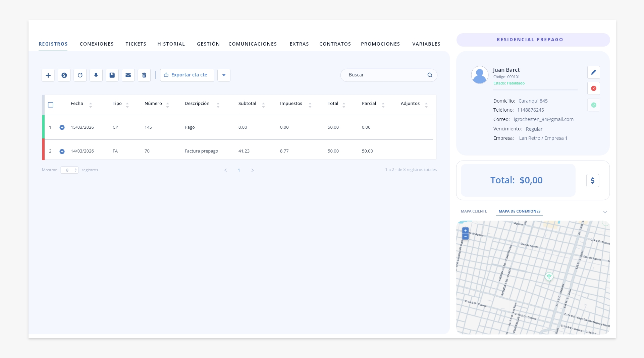Sort the table by Tipo
This screenshot has height=358, width=644.
pyautogui.click(x=127, y=105)
